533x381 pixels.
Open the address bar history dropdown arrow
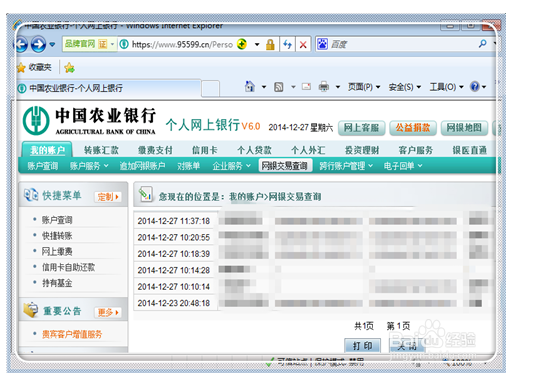tap(257, 45)
